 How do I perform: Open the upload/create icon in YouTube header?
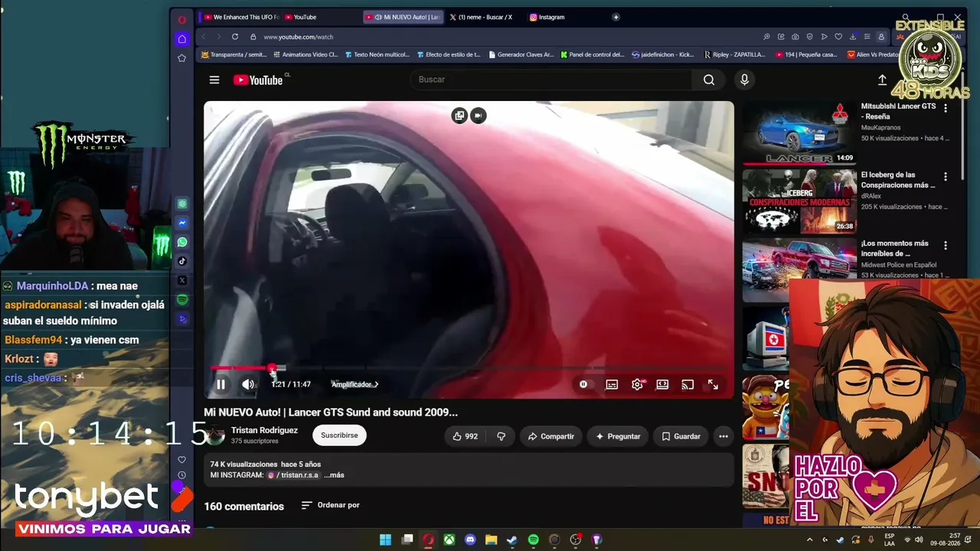882,80
